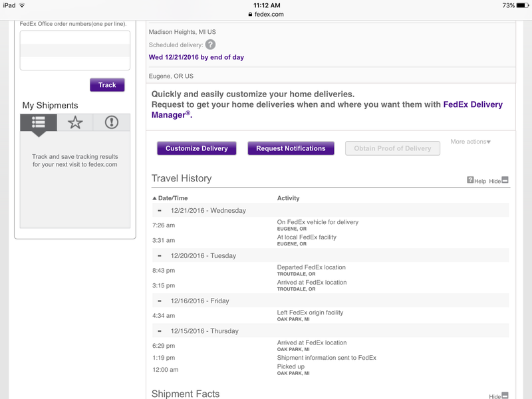The height and width of the screenshot is (399, 532).
Task: Open the shipments list tab icon
Action: tap(39, 122)
